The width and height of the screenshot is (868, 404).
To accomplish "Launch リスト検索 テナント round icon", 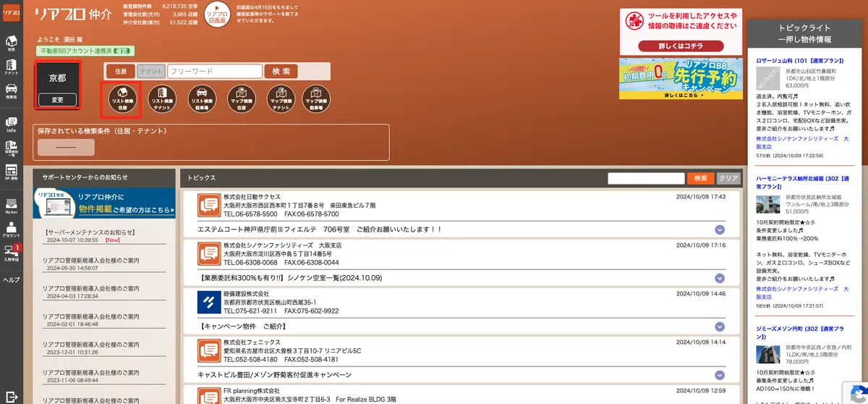I will coord(162,99).
